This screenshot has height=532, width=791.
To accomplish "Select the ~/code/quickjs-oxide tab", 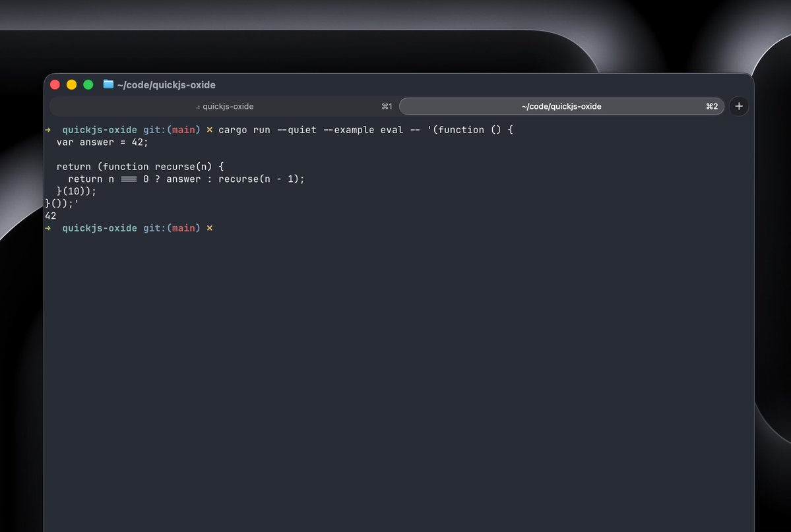I will (x=561, y=106).
